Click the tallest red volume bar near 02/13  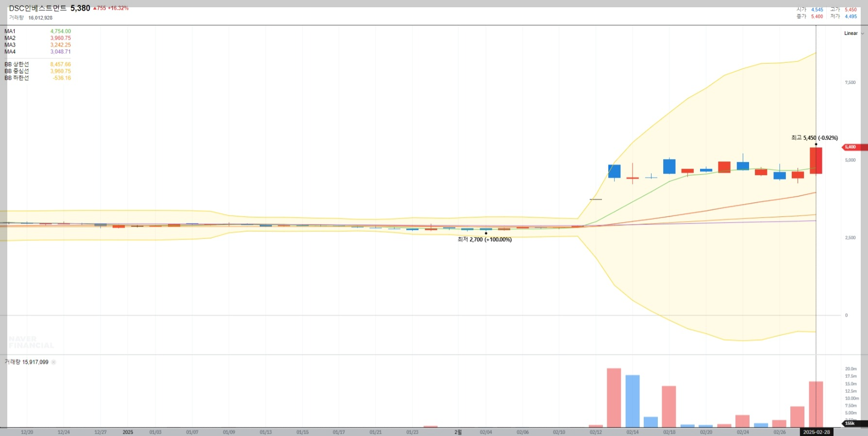coord(614,398)
